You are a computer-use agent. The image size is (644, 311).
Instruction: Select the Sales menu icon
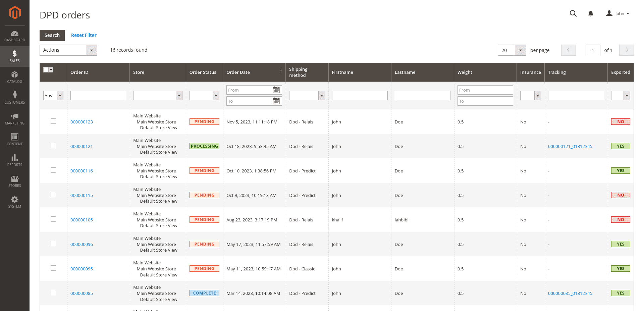coord(14,54)
